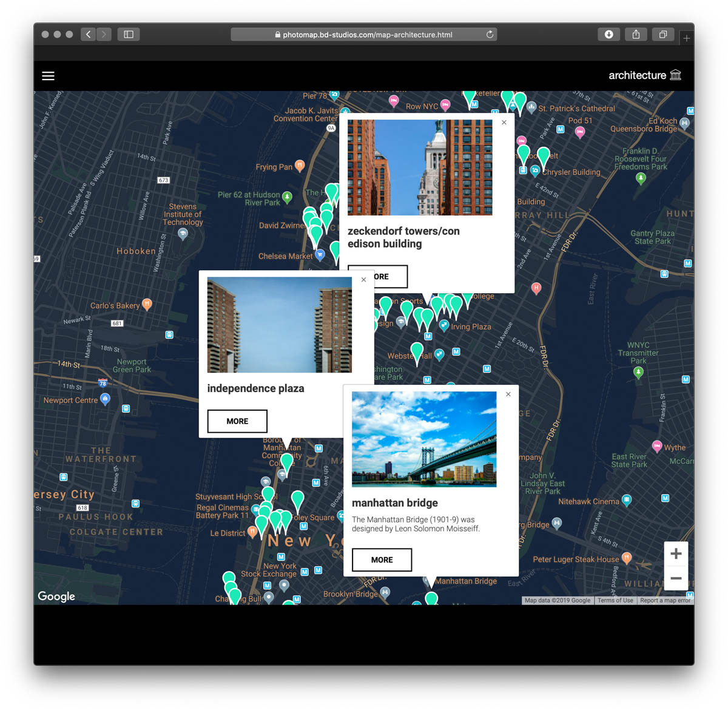Click the East River State Park label
The image size is (728, 710).
629,461
